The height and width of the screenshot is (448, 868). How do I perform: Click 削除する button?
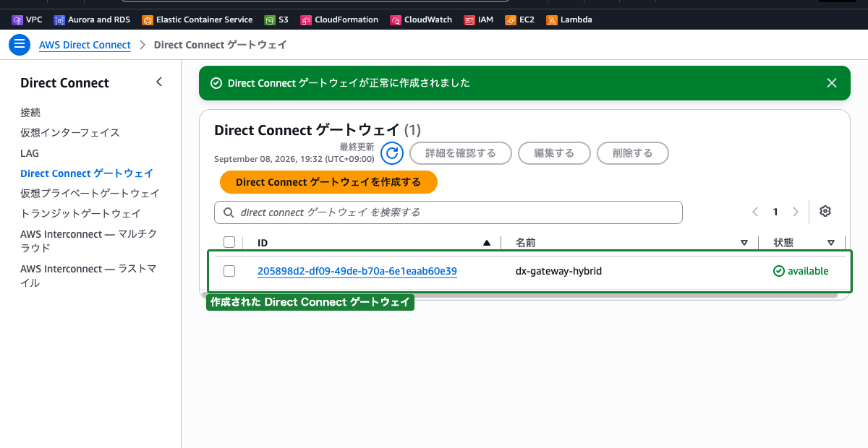[x=632, y=153]
